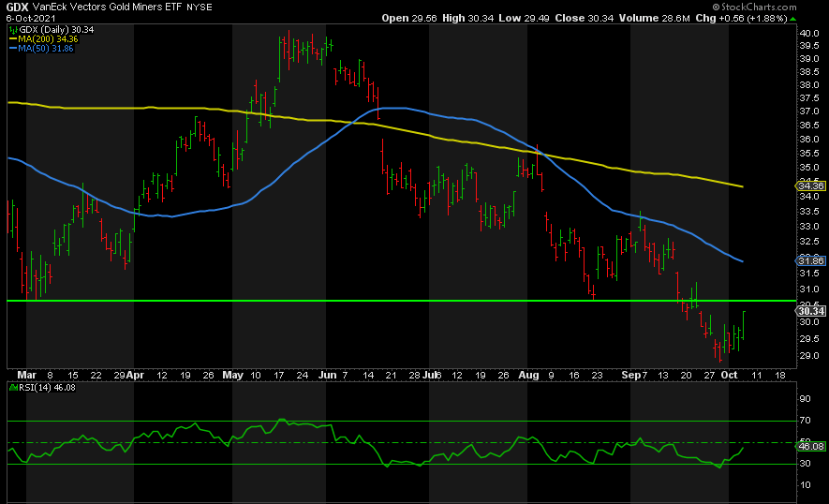The image size is (829, 504).
Task: Click the blue 31.86 price tag on axis
Action: [x=810, y=260]
